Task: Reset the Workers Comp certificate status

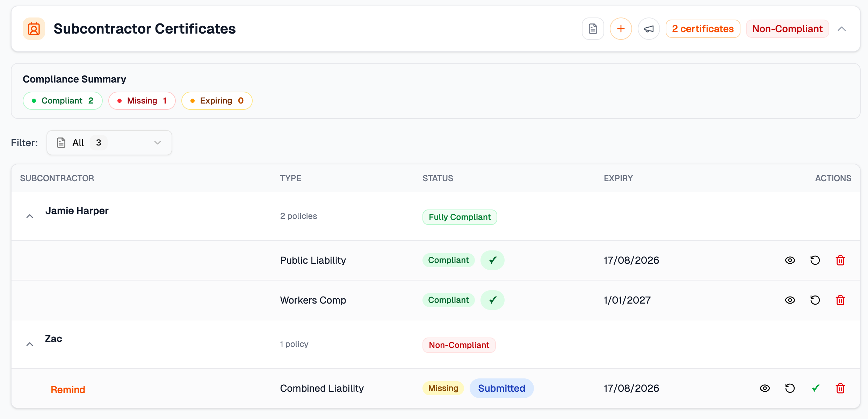Action: click(815, 300)
